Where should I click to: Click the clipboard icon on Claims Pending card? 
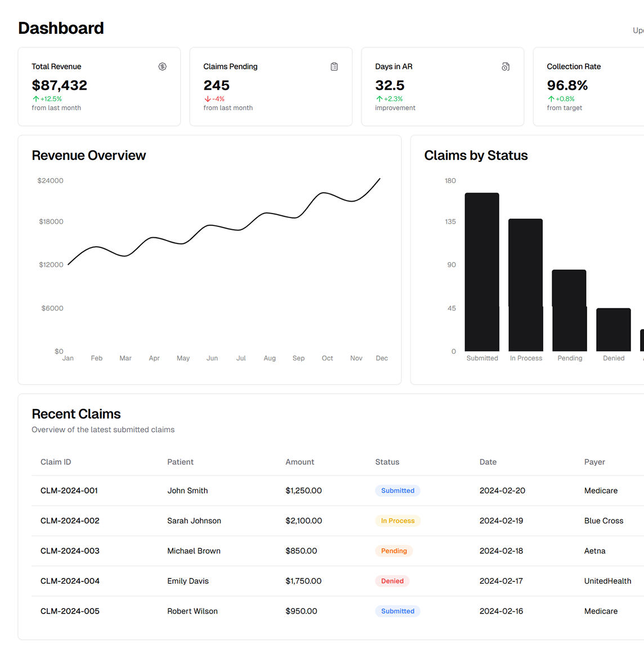pos(334,66)
